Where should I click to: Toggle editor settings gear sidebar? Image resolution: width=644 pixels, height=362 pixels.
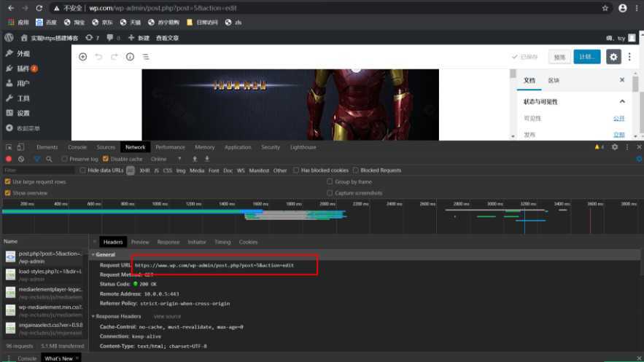613,57
